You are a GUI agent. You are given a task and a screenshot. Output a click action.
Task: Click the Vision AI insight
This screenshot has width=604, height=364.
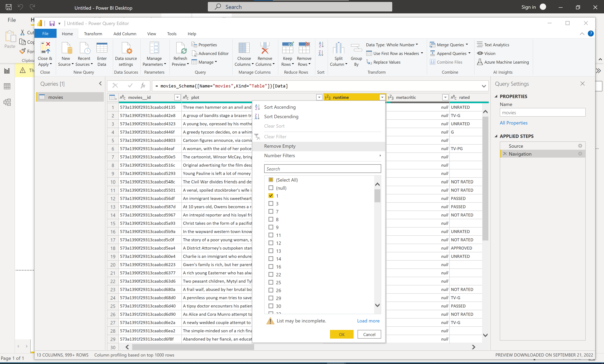[x=486, y=53]
